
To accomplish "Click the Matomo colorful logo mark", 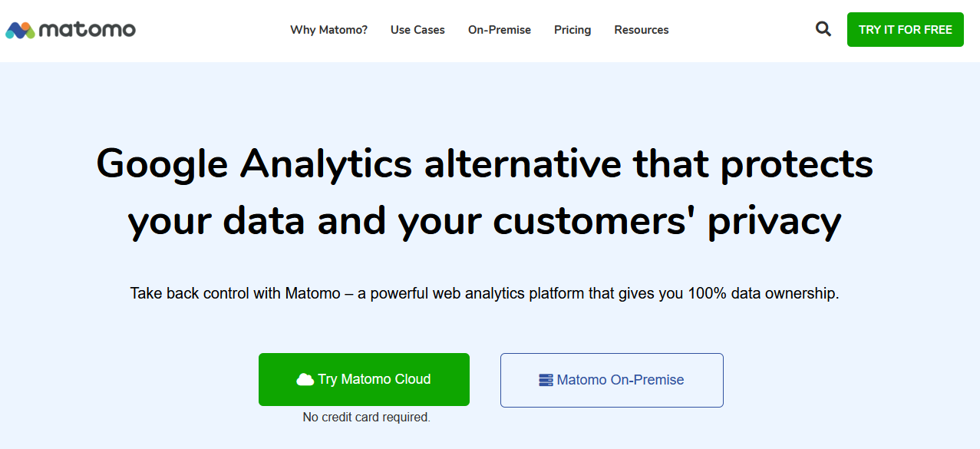I will [20, 30].
